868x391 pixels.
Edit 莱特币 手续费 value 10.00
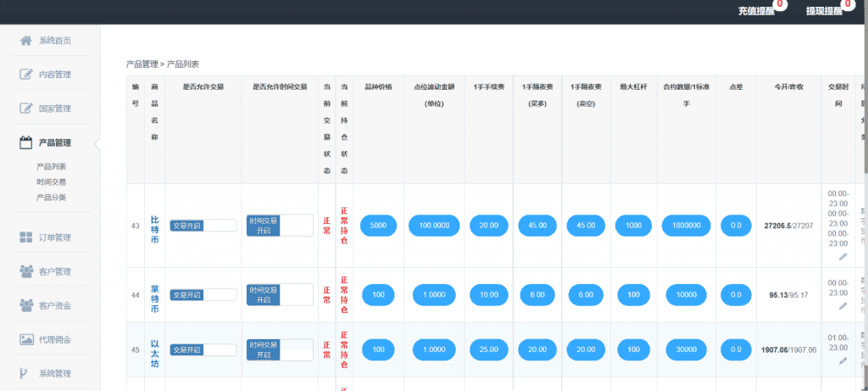(489, 295)
